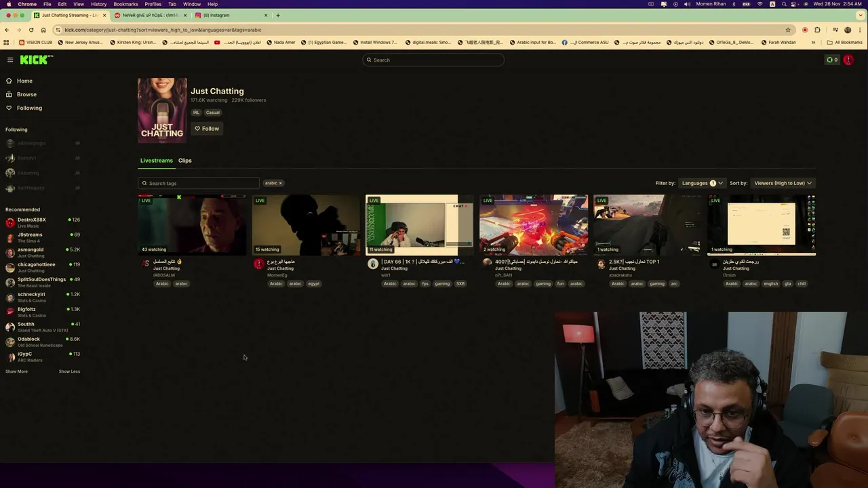Image resolution: width=868 pixels, height=488 pixels.
Task: Open the Home page in sidebar
Action: [x=24, y=81]
